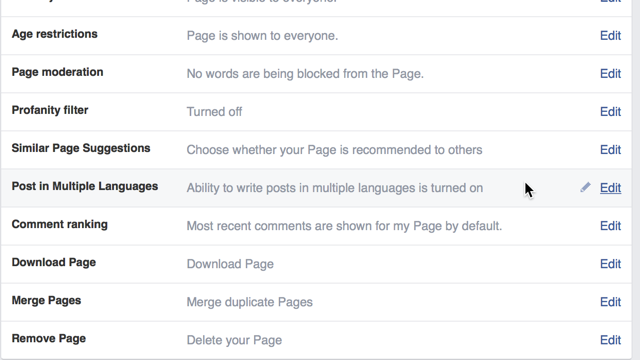
Task: Open Edit for Download Page
Action: tap(610, 264)
